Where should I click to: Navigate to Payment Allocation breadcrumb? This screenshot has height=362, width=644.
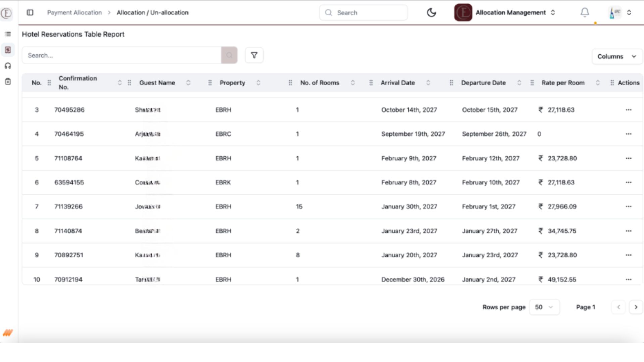coord(74,13)
